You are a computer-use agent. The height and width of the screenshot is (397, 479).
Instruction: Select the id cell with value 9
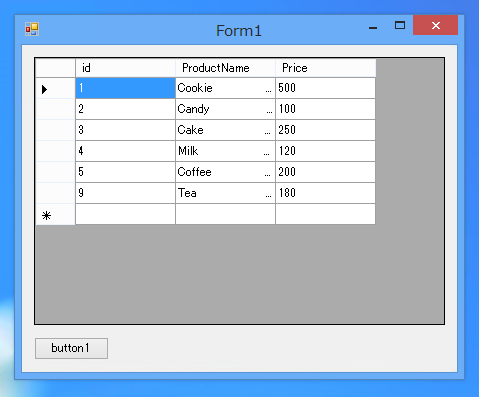125,193
